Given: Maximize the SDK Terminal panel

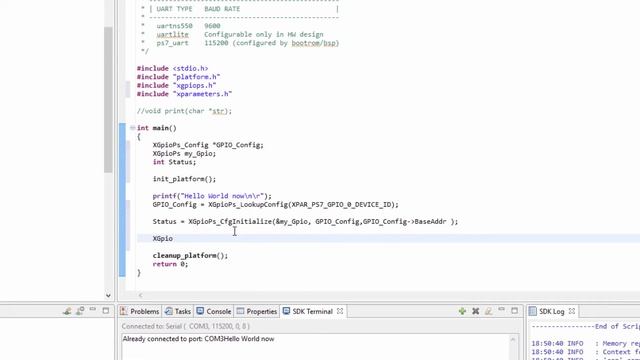Looking at the screenshot, I should [x=514, y=311].
